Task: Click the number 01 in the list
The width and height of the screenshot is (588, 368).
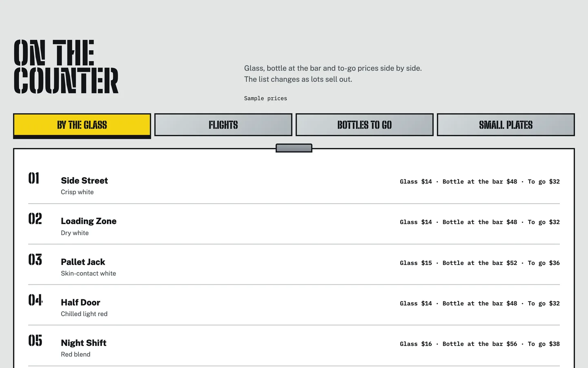Action: click(x=34, y=178)
